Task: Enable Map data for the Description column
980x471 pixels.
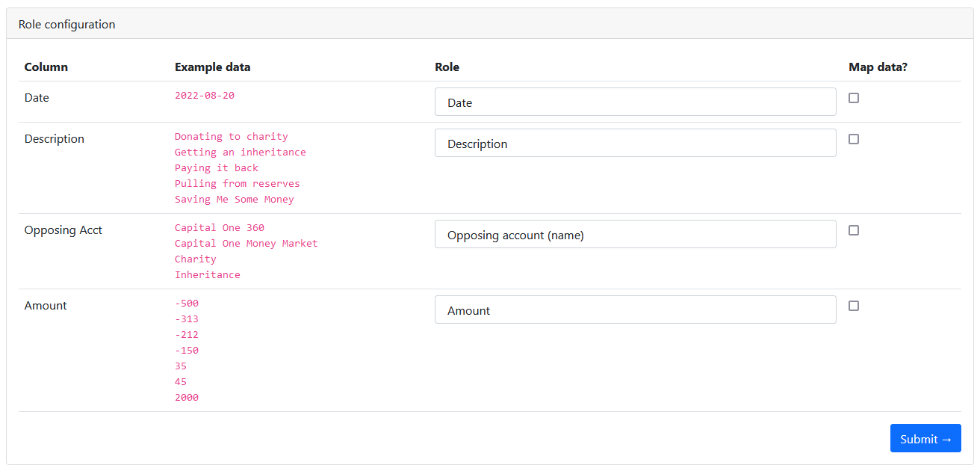Action: pyautogui.click(x=854, y=138)
